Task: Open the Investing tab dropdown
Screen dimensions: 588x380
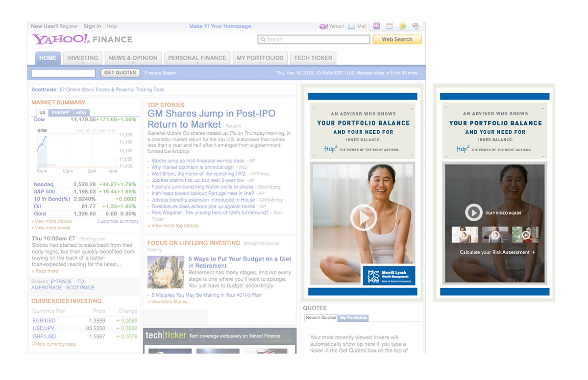Action: (82, 58)
